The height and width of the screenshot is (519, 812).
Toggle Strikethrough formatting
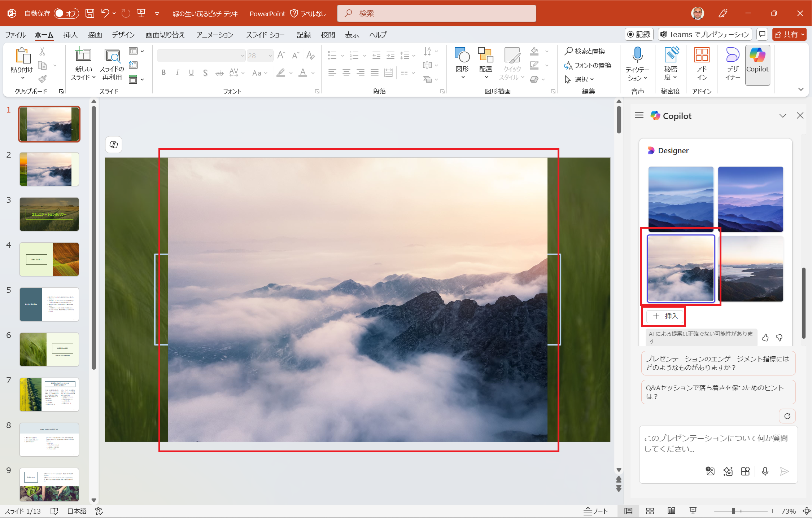click(219, 73)
